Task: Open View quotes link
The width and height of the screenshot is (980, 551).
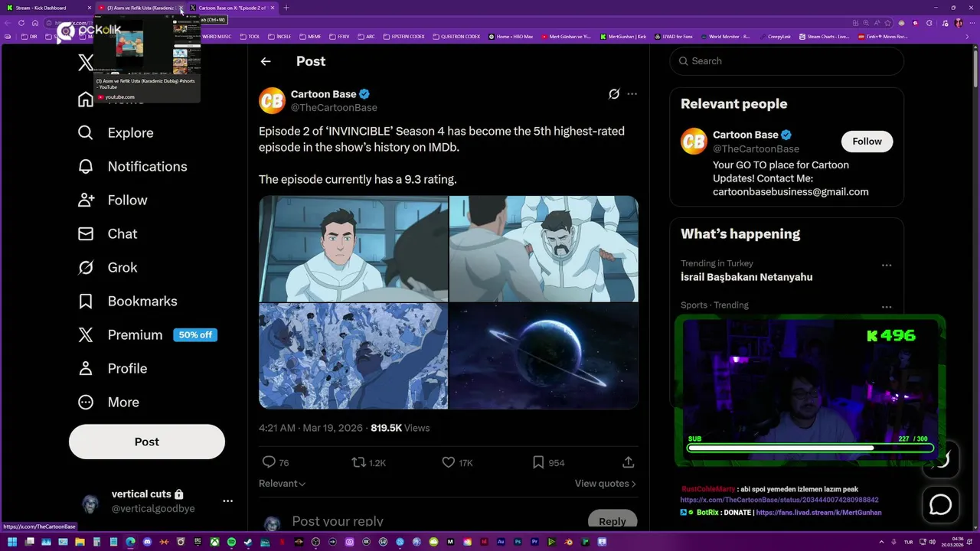Action: 606,484
